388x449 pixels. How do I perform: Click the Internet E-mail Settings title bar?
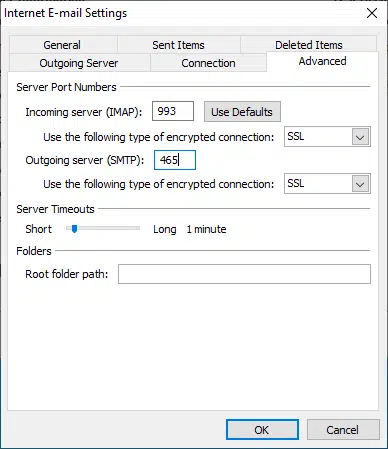coord(180,13)
